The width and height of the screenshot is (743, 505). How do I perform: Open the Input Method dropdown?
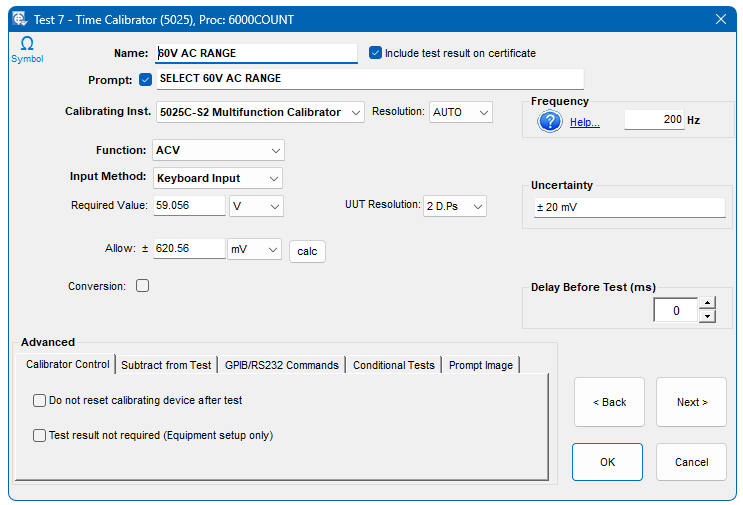[217, 178]
